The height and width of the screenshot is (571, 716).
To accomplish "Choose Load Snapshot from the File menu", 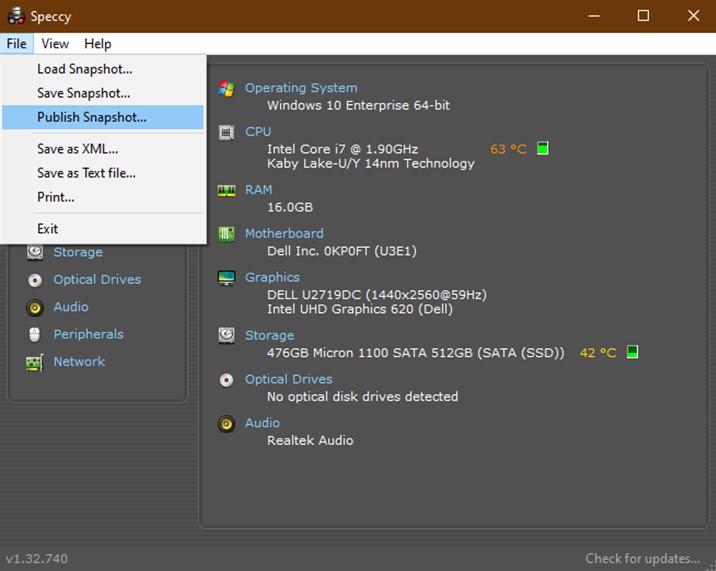I will pos(103,69).
